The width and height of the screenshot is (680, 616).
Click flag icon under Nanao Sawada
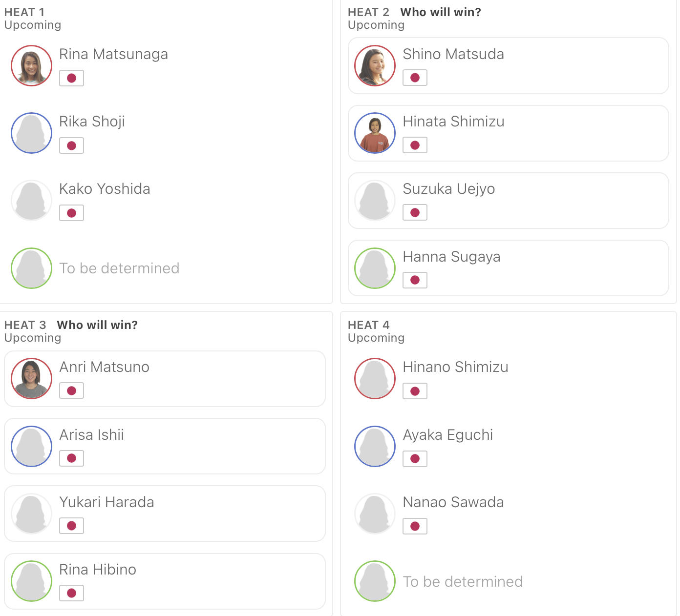click(x=415, y=526)
